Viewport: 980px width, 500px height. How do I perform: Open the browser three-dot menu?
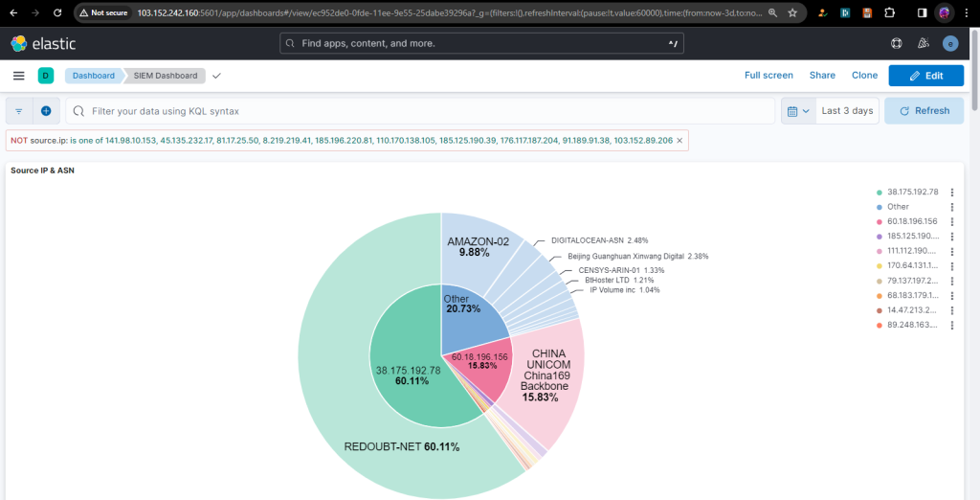click(x=968, y=12)
